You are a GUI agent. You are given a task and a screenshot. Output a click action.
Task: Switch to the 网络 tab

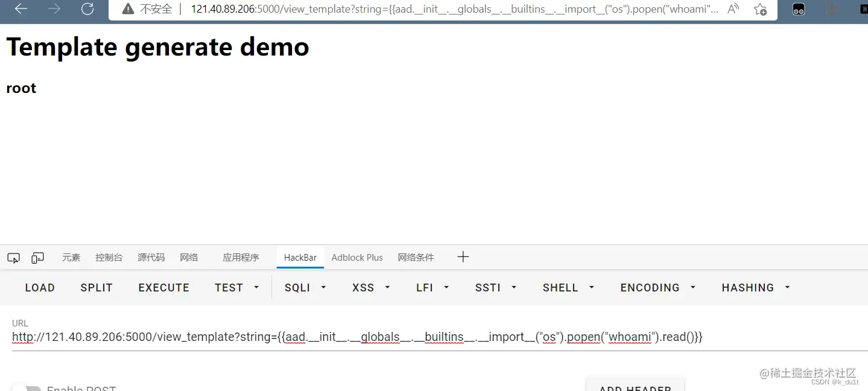189,258
